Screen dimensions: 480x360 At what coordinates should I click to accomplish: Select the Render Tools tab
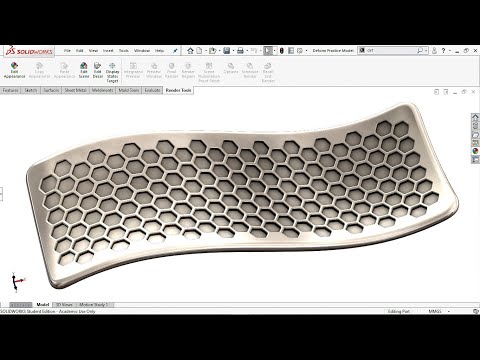coord(178,90)
